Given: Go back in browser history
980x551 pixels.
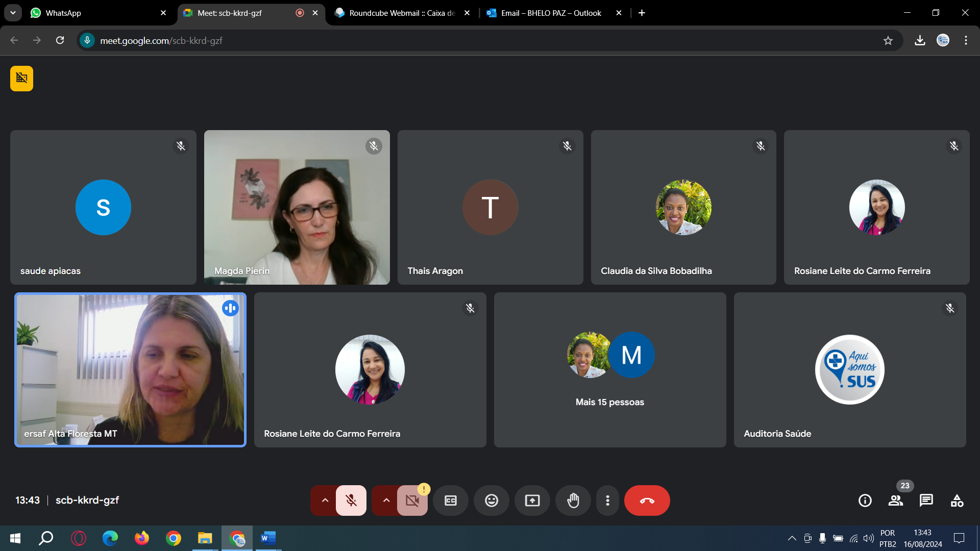Looking at the screenshot, I should click(14, 40).
